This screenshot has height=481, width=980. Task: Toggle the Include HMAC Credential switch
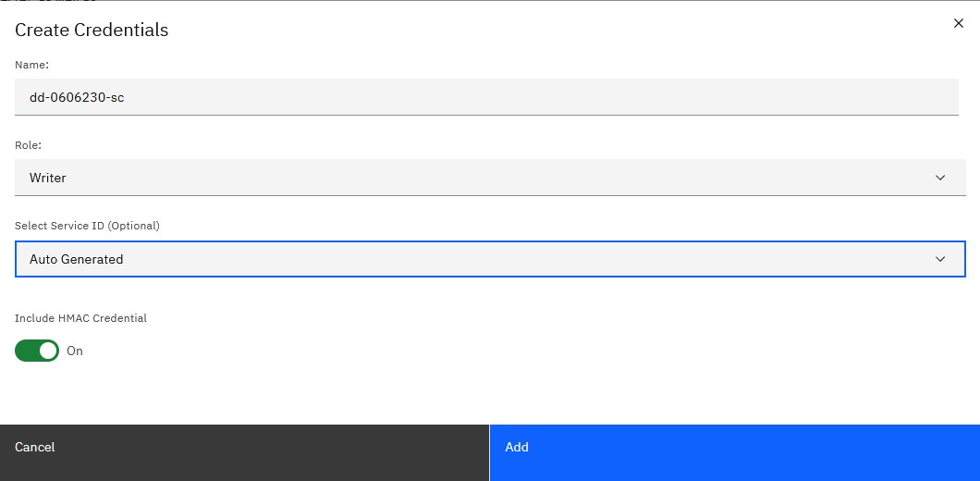point(37,351)
